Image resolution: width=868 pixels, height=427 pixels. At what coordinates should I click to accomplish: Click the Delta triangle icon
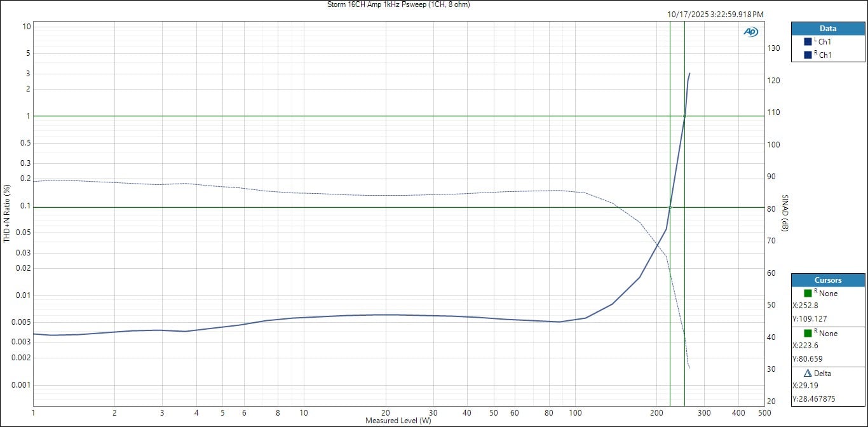tap(808, 373)
